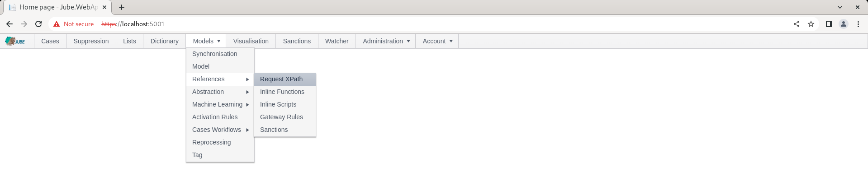
Task: Expand the Cases Workflows submenu
Action: pos(220,130)
